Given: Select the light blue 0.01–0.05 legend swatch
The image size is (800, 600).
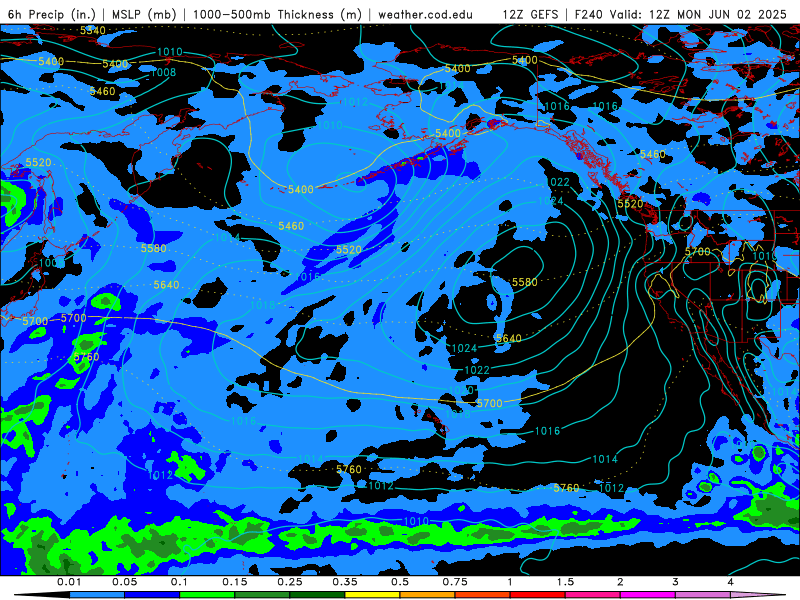Looking at the screenshot, I should 97,595.
